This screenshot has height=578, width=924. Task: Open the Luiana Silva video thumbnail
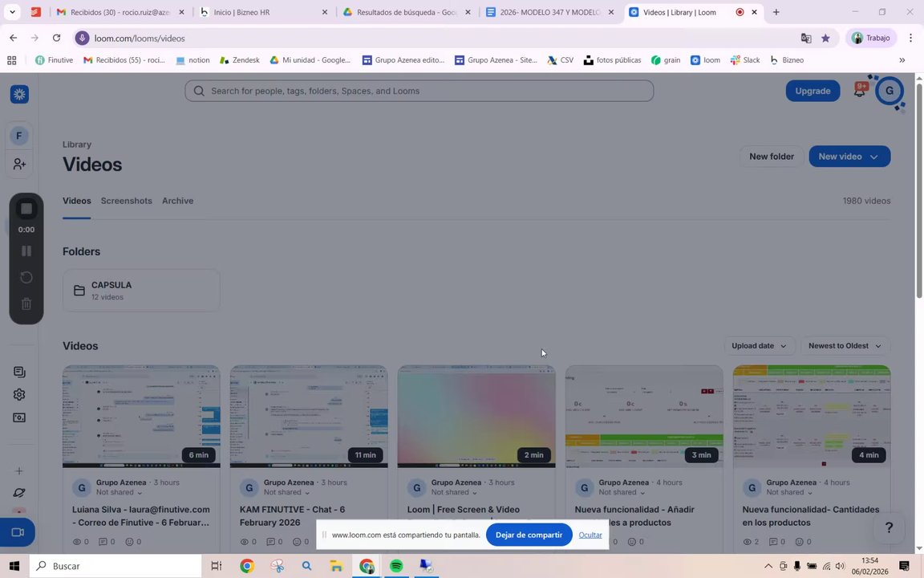[x=141, y=417]
